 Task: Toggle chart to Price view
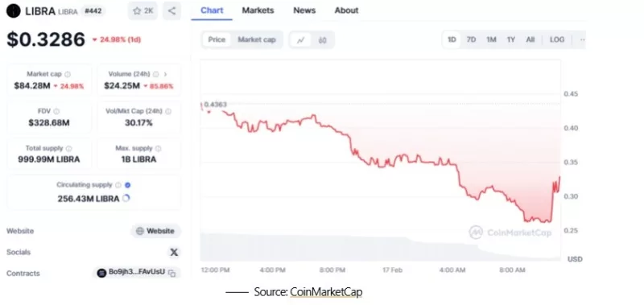[x=217, y=39]
